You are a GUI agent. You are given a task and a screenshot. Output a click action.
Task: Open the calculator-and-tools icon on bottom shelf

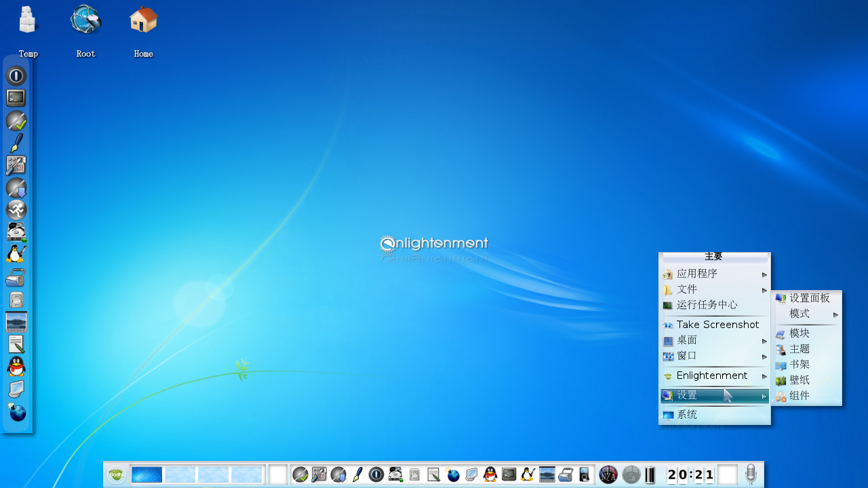tap(319, 474)
